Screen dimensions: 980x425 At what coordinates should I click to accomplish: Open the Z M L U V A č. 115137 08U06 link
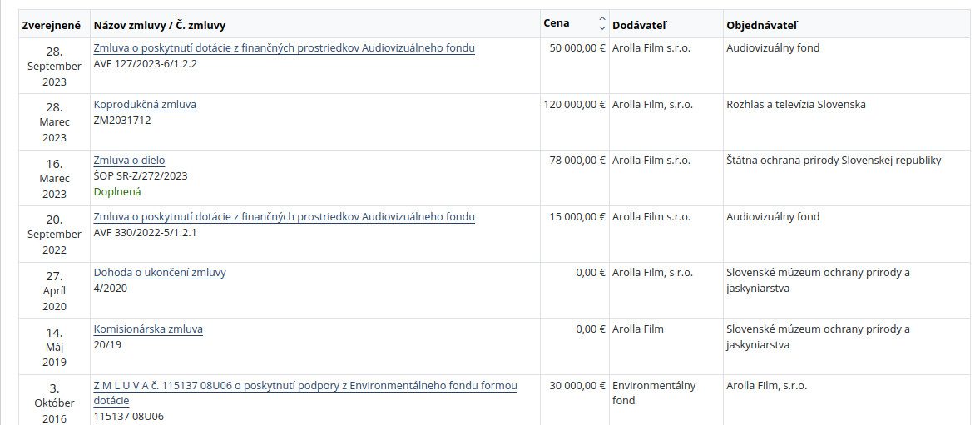[305, 386]
